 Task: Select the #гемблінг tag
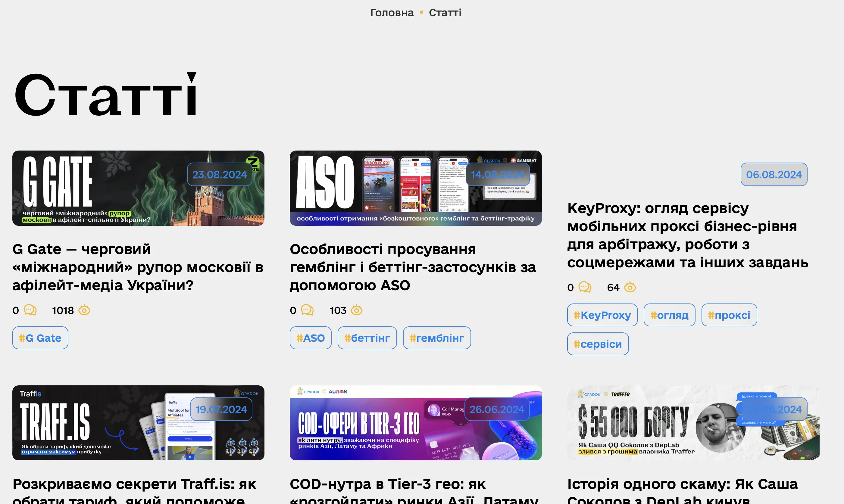tap(437, 338)
